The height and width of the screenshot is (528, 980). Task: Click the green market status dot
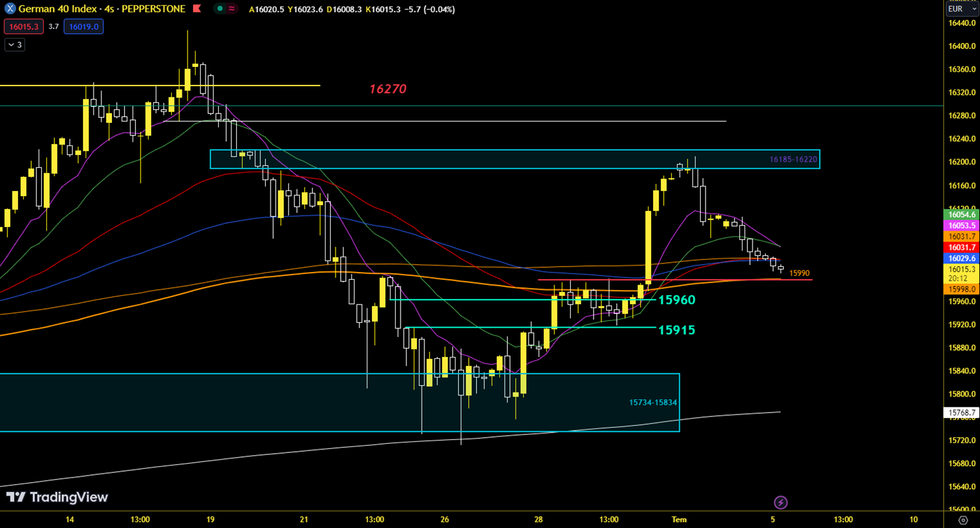(x=219, y=9)
